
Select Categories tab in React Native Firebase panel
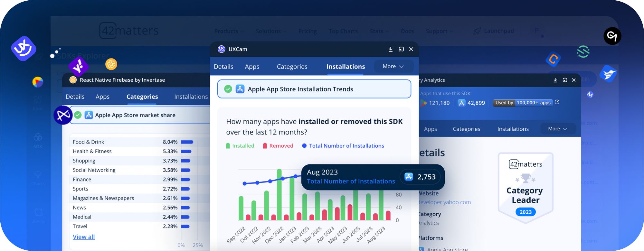(142, 97)
